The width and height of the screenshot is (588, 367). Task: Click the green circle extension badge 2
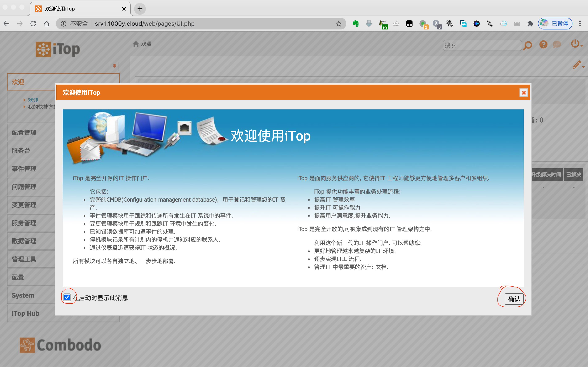tap(424, 24)
